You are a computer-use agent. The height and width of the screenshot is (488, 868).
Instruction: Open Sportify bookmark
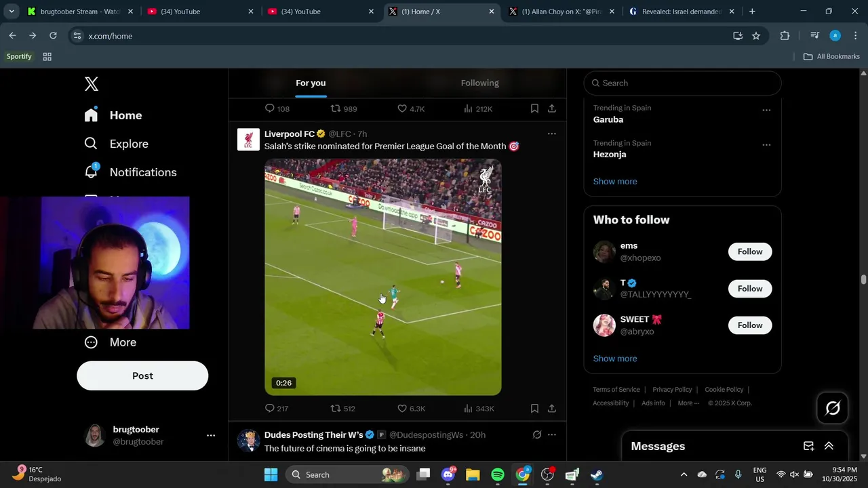[x=19, y=57]
